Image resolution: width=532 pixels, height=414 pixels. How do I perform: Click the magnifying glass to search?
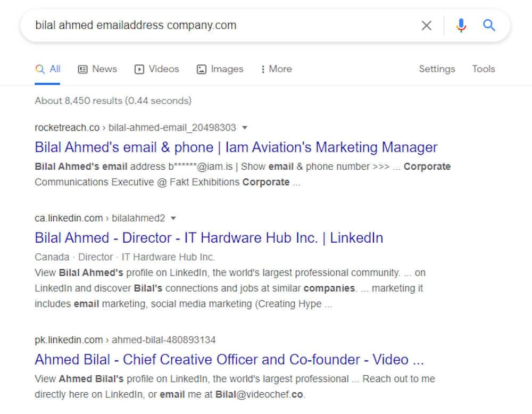pyautogui.click(x=489, y=25)
